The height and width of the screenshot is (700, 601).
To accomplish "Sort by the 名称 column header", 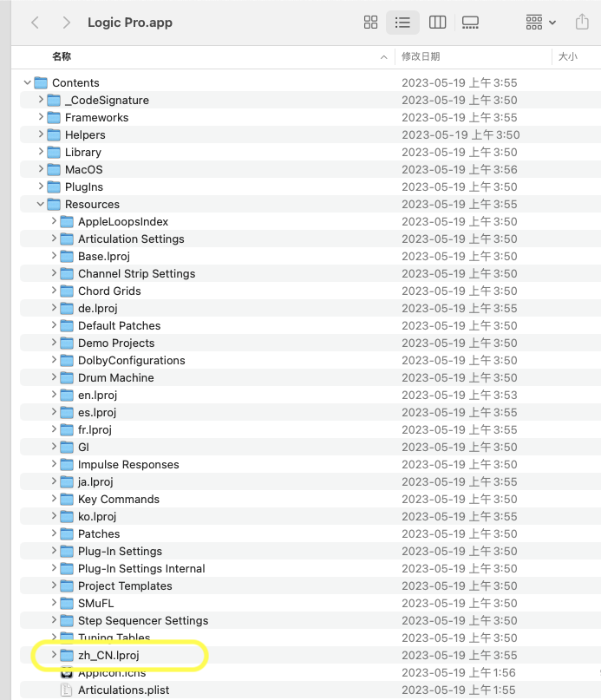I will [x=62, y=56].
